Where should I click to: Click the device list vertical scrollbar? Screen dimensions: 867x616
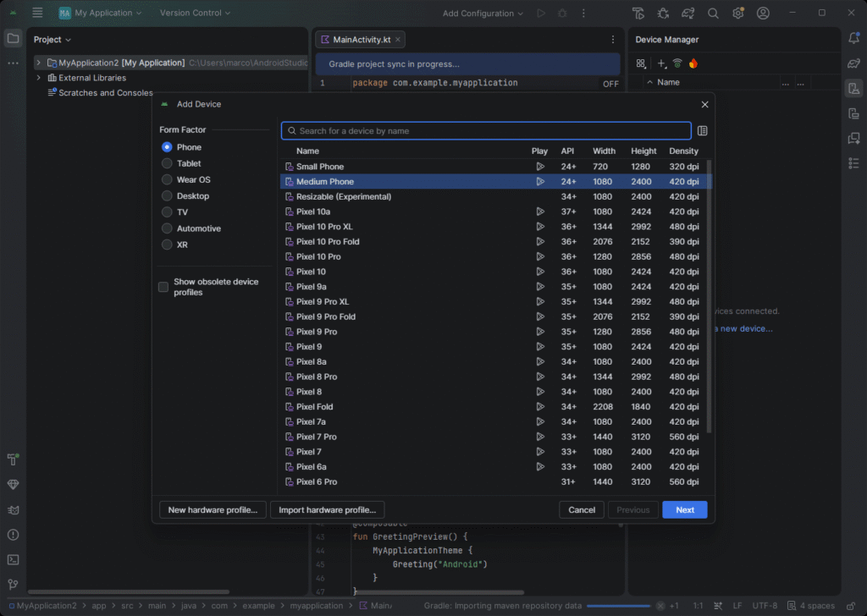click(709, 296)
